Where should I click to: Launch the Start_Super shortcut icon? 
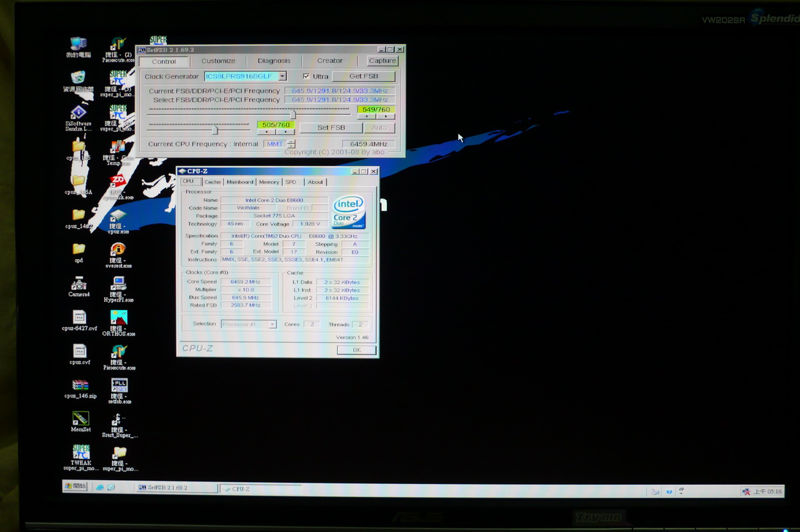click(119, 425)
